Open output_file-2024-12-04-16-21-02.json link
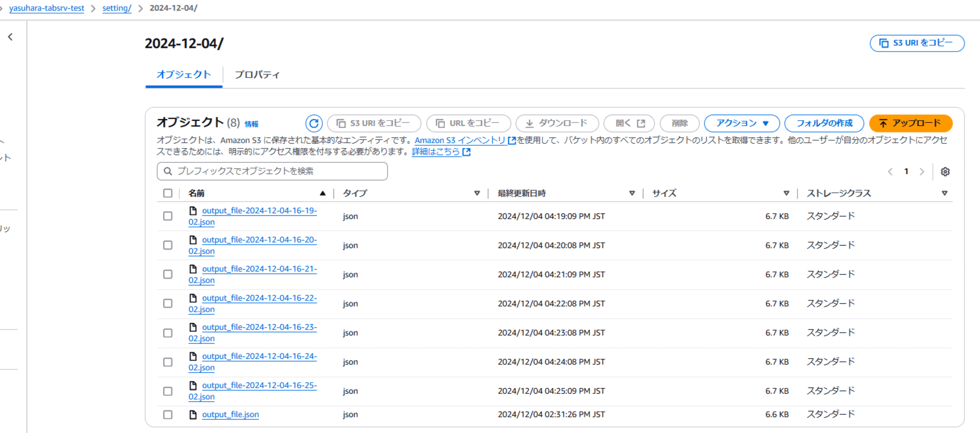This screenshot has width=980, height=433. tap(253, 275)
